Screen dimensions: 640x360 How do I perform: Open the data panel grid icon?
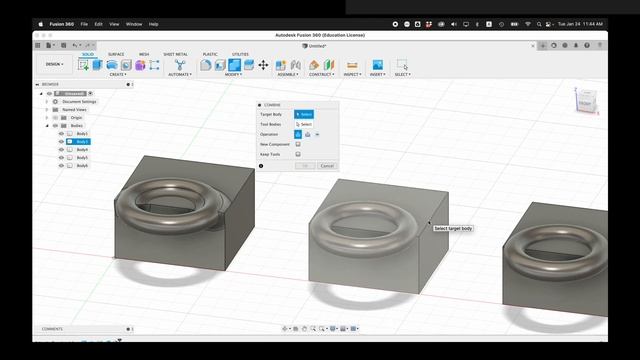(x=38, y=45)
